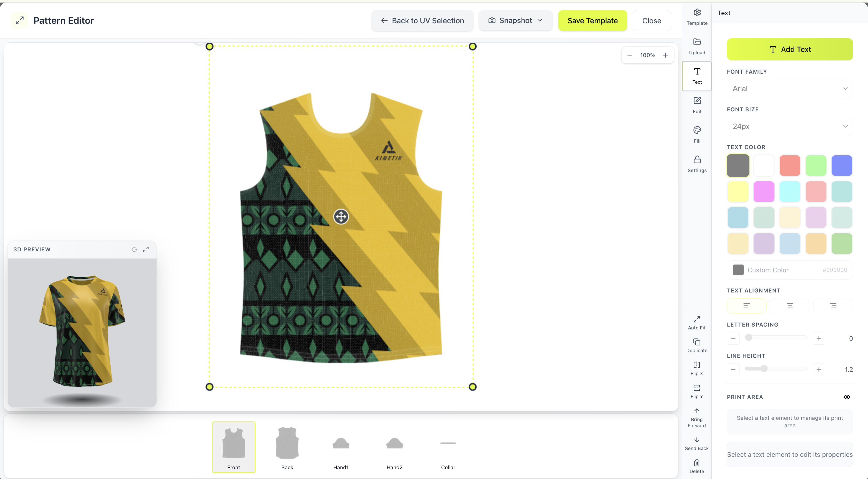Expand the Snapshot dropdown chevron
This screenshot has height=479, width=868.
(540, 20)
